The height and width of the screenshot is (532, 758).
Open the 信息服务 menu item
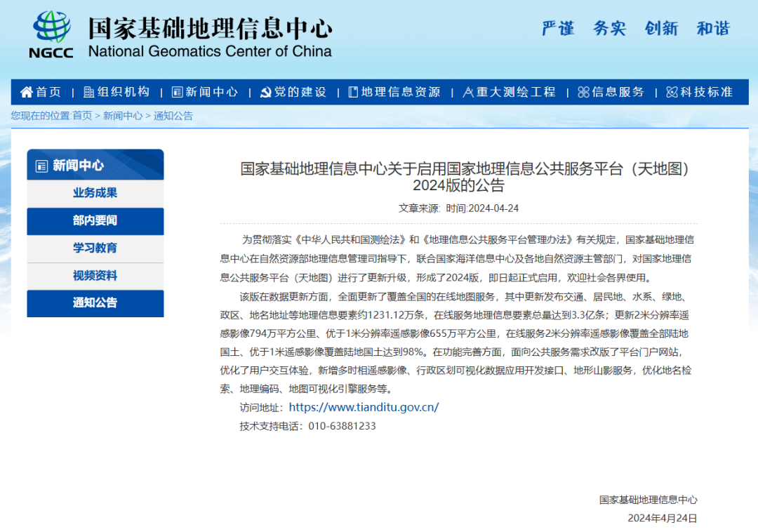click(618, 92)
